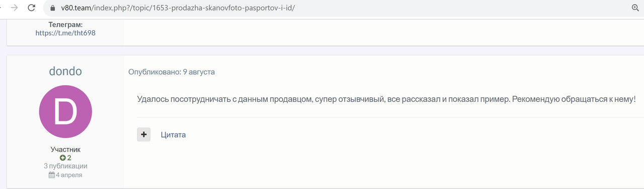Open dondo's purple D avatar
The width and height of the screenshot is (644, 189).
coord(65,112)
